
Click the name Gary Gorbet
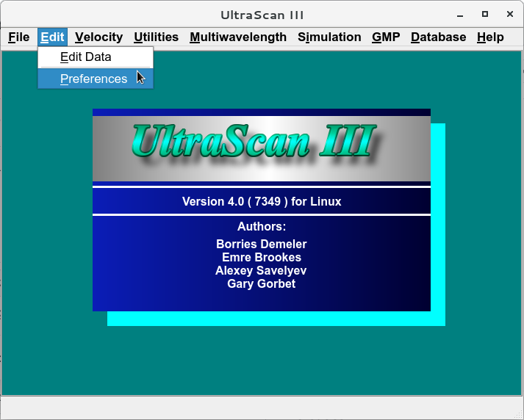(262, 283)
